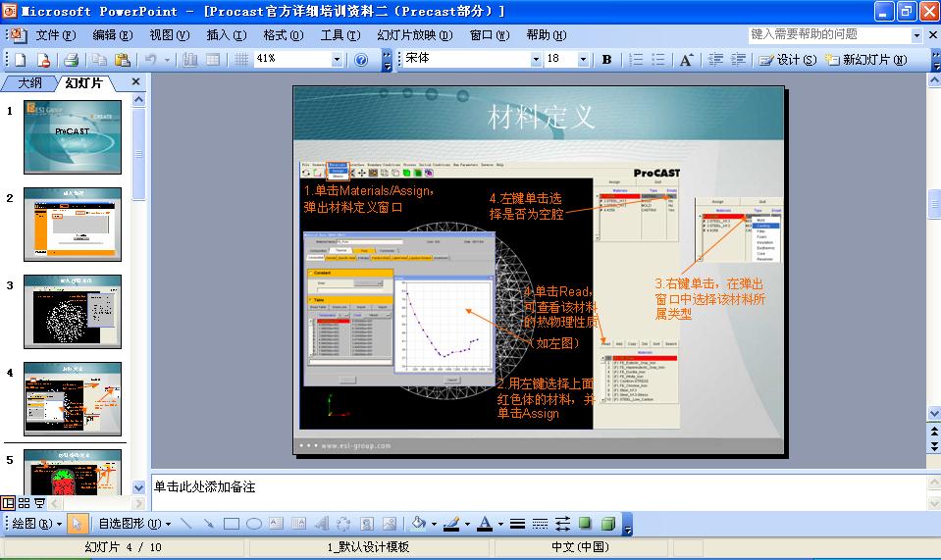Close the slides pane with X
Screen dimensions: 941x560
pyautogui.click(x=135, y=81)
